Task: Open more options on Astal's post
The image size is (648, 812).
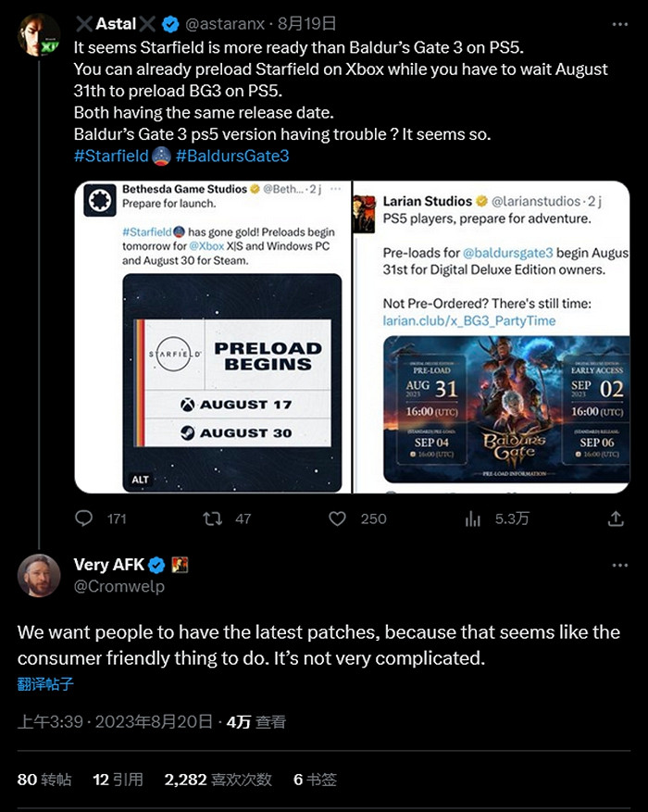Action: pyautogui.click(x=616, y=24)
